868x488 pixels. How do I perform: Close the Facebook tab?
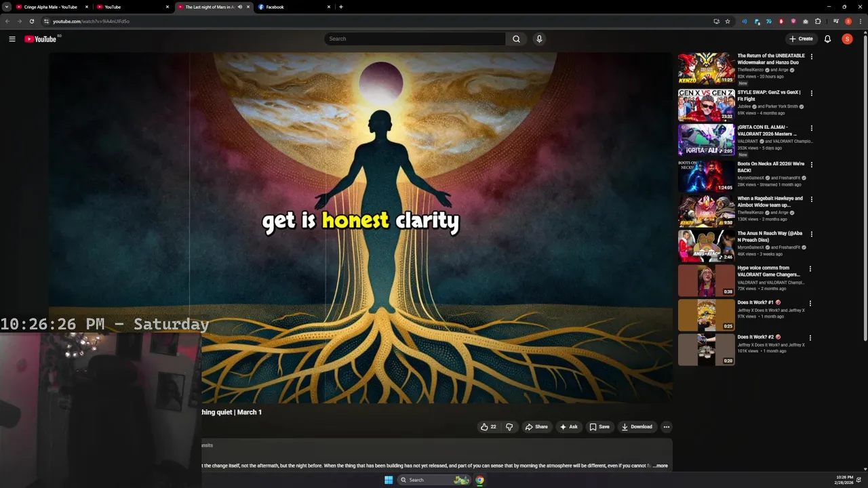329,7
